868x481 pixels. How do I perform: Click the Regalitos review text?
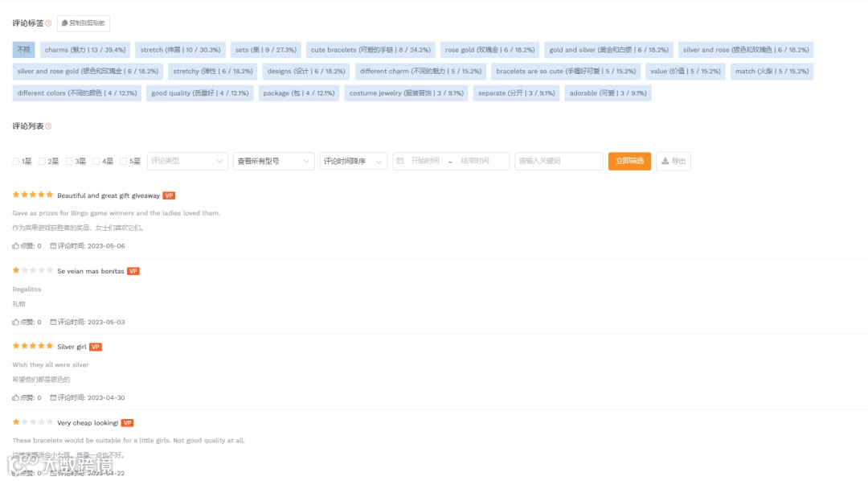coord(27,290)
